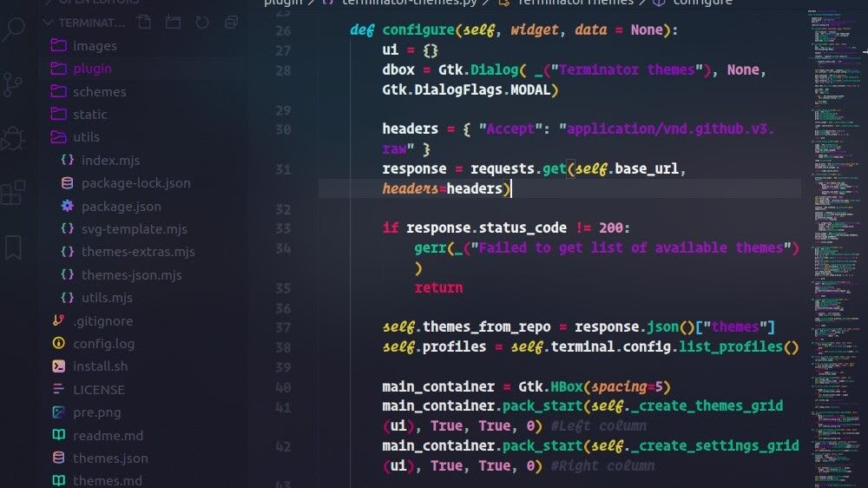Click the 'return' keyword on line 35
The width and height of the screenshot is (868, 488).
coord(438,288)
